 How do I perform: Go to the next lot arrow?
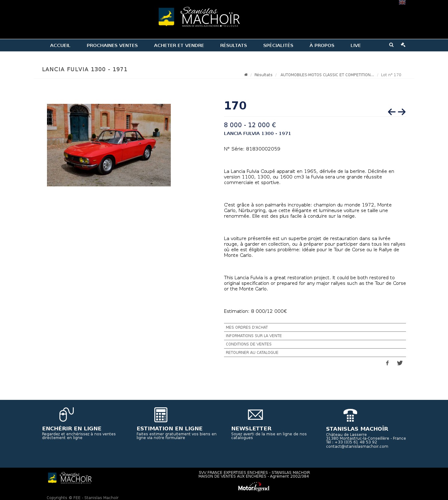click(402, 112)
